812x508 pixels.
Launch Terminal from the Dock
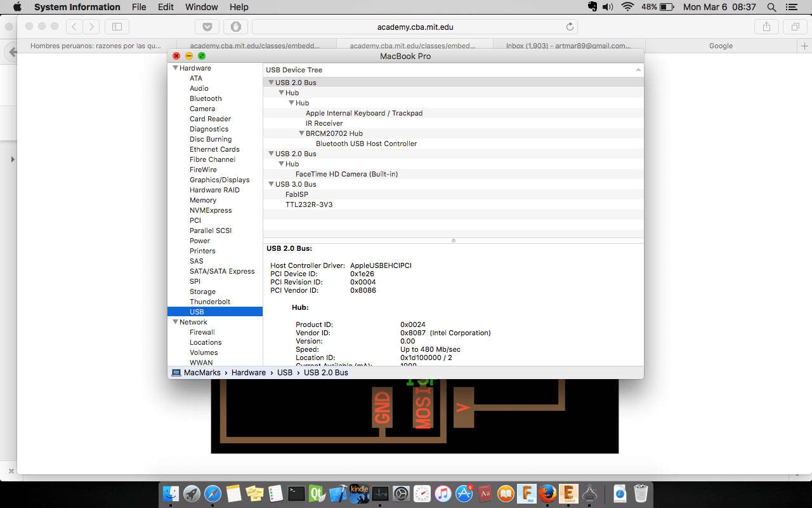[x=296, y=494]
